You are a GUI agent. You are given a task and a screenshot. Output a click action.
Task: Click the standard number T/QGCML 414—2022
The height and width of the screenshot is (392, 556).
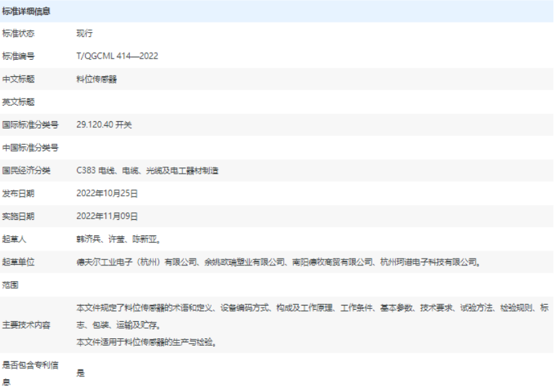[117, 56]
